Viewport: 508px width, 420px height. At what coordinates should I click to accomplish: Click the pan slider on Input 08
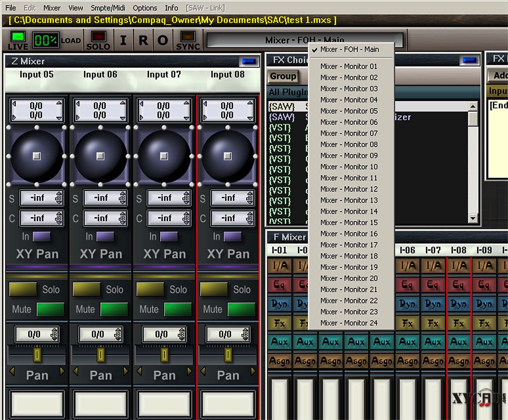click(x=228, y=355)
